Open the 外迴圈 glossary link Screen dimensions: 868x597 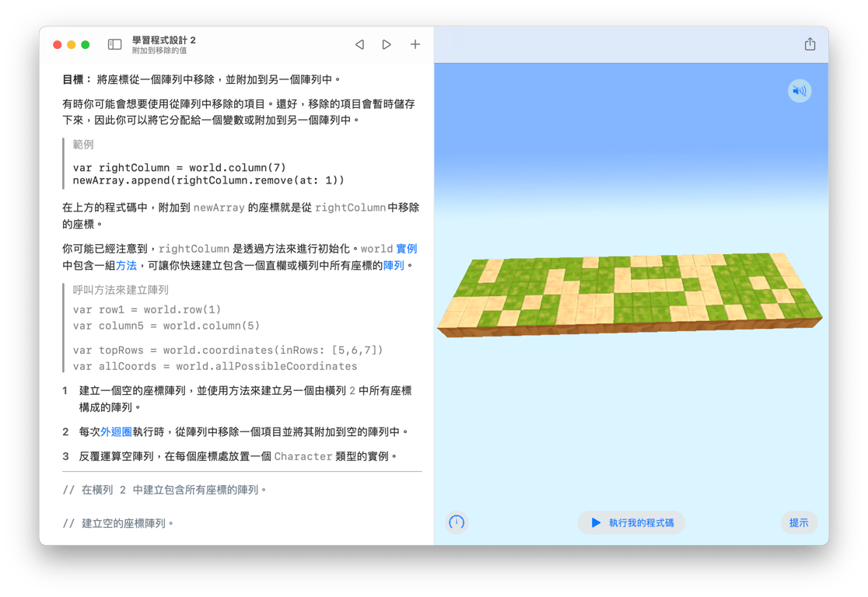click(x=116, y=431)
